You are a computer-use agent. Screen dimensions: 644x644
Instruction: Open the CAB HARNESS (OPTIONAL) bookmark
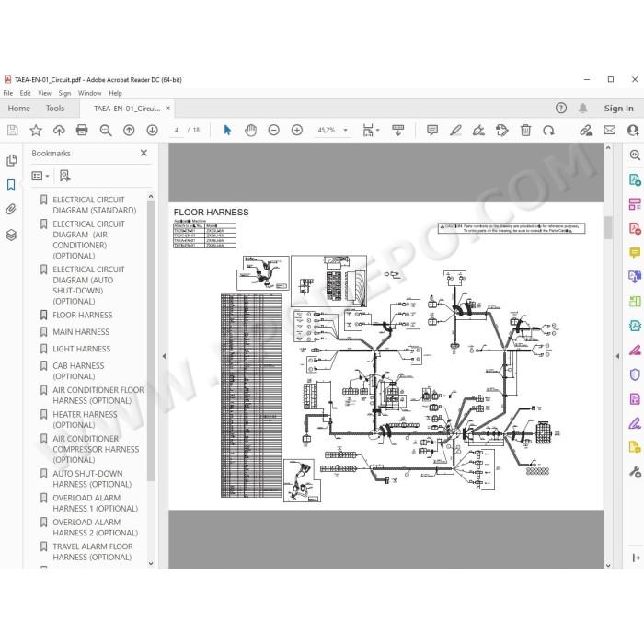pos(78,371)
